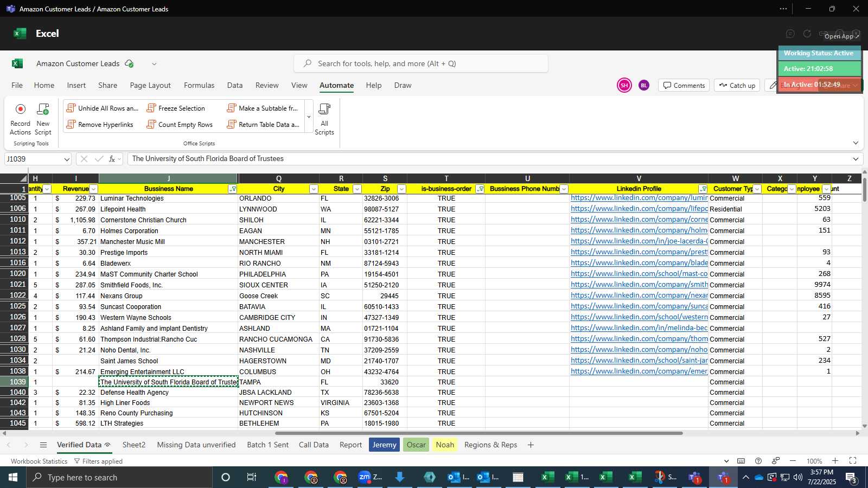868x488 pixels.
Task: Run Freeze Selection script
Action: click(176, 108)
